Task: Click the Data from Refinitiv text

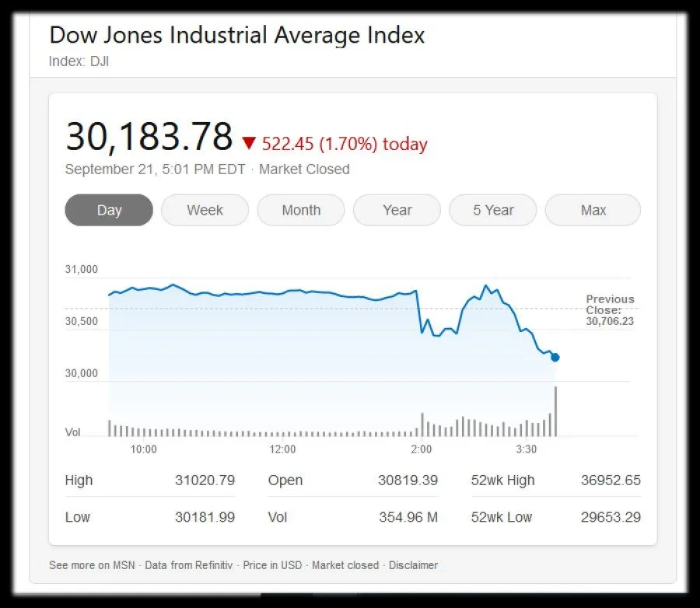Action: coord(188,565)
